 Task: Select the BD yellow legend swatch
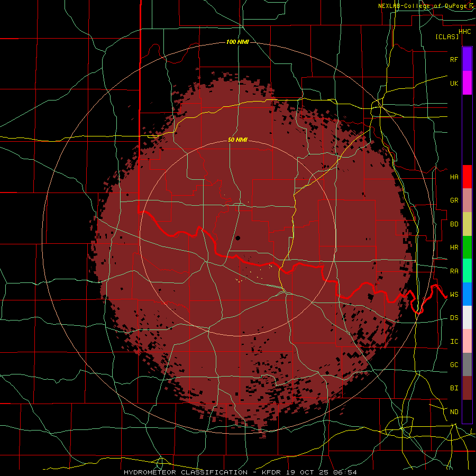467,224
